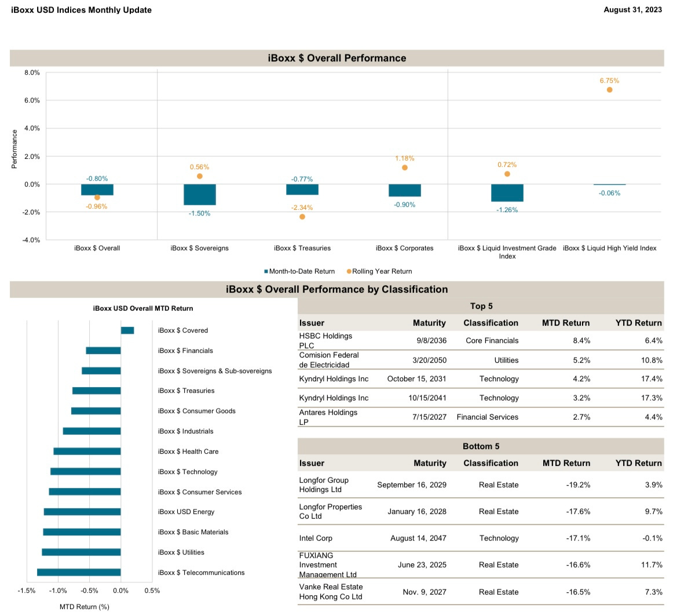Click the maturity 'Nov. 9, 2027'

pyautogui.click(x=425, y=592)
